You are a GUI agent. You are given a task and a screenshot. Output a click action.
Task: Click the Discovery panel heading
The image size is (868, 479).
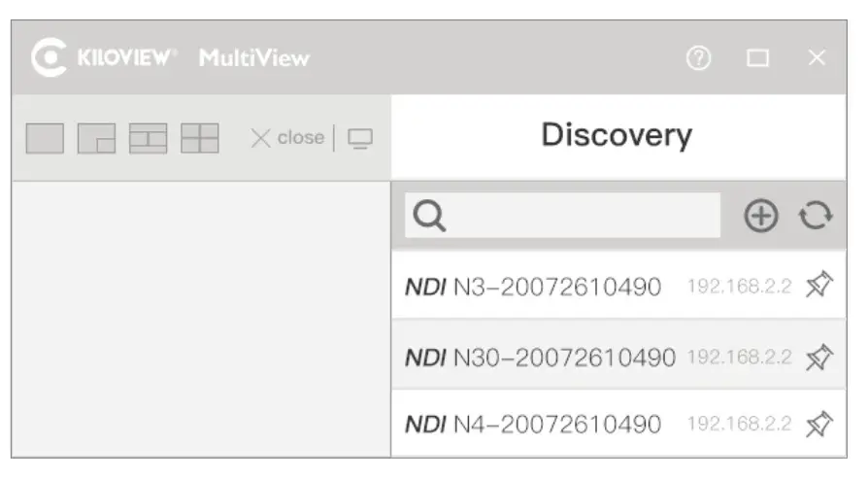[617, 136]
